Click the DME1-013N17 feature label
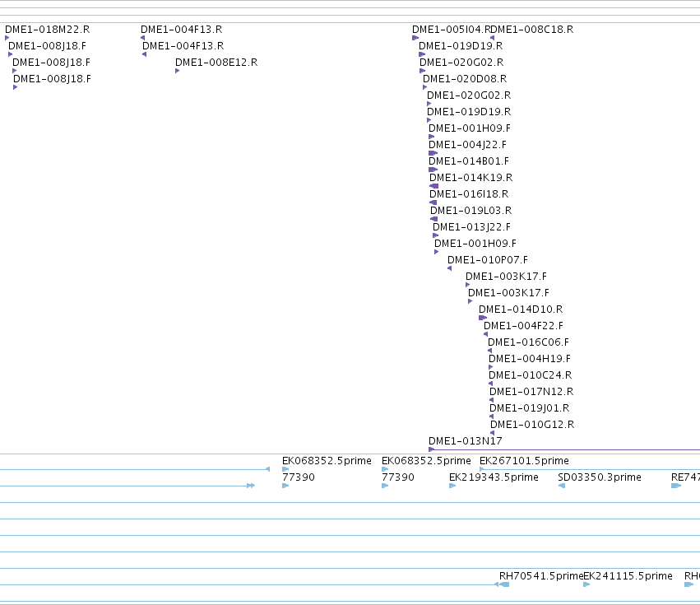 pyautogui.click(x=466, y=441)
